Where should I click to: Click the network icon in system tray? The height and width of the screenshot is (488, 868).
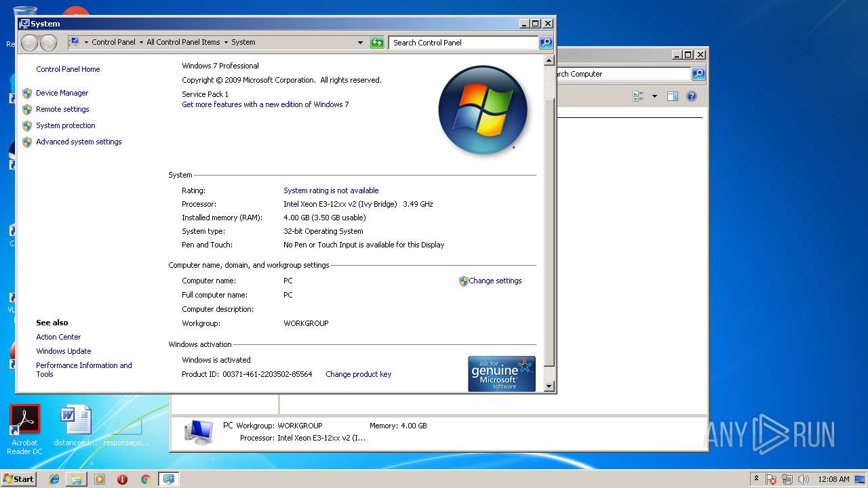pos(787,479)
